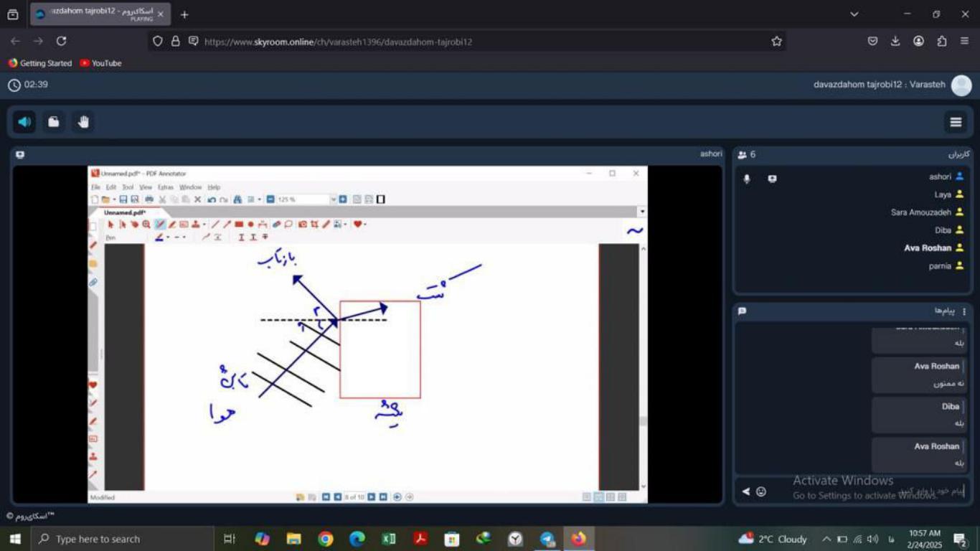Viewport: 980px width, 551px height.
Task: Bookmark this page with the star icon
Action: 776,42
